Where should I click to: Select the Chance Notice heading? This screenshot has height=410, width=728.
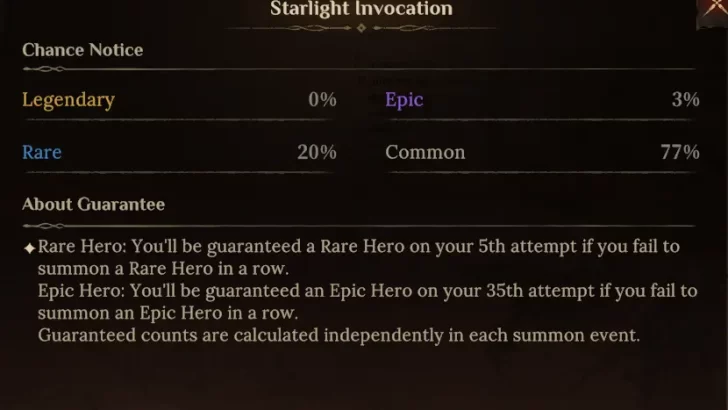coord(82,50)
